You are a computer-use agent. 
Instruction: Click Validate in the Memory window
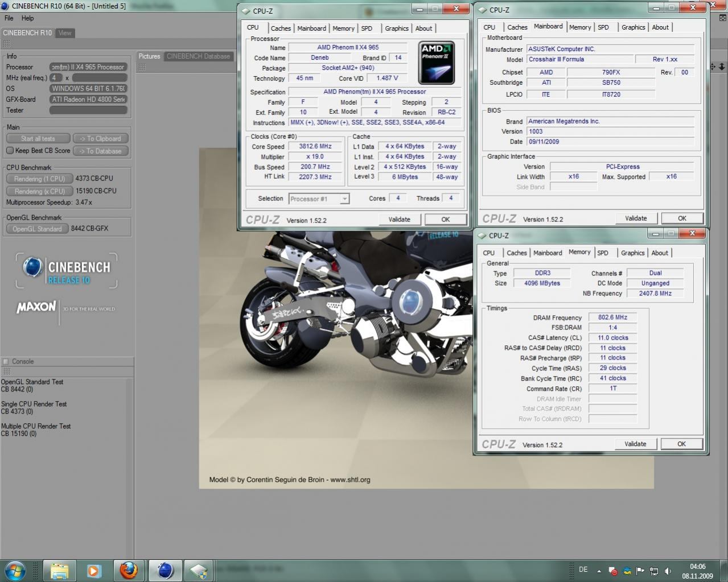[635, 444]
